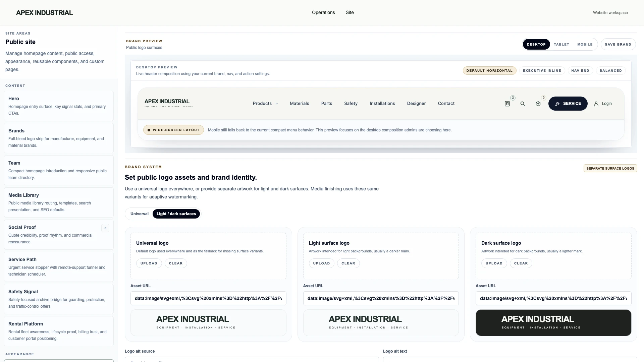Click the dark surface logo preview thumbnail
This screenshot has height=362, width=644.
pyautogui.click(x=553, y=323)
